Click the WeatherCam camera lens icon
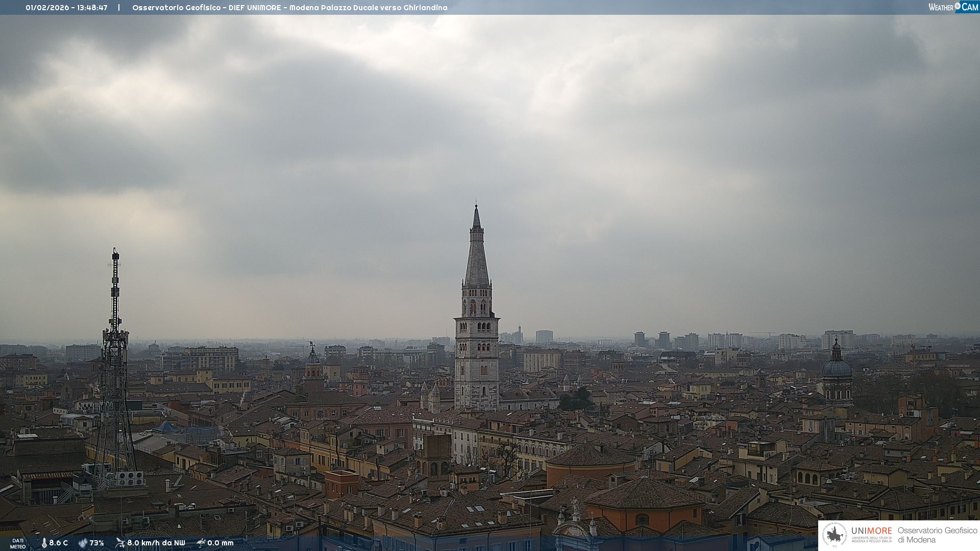This screenshot has width=980, height=551. point(958,6)
